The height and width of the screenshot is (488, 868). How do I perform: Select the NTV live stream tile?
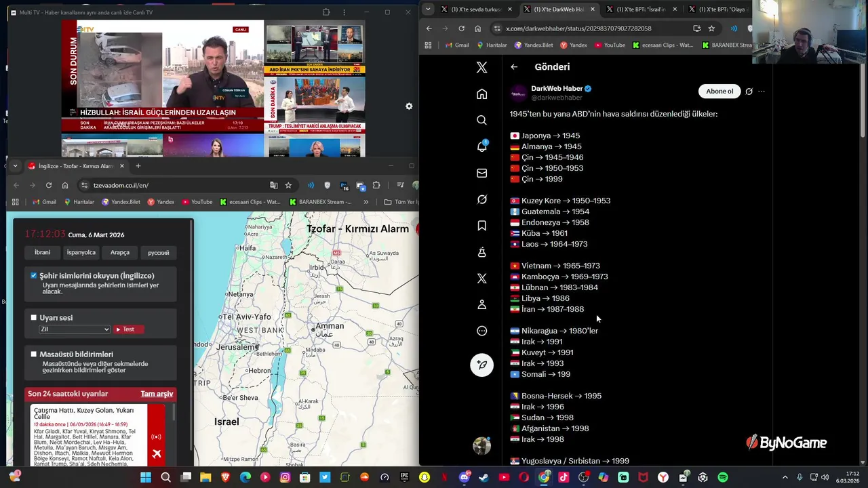163,75
